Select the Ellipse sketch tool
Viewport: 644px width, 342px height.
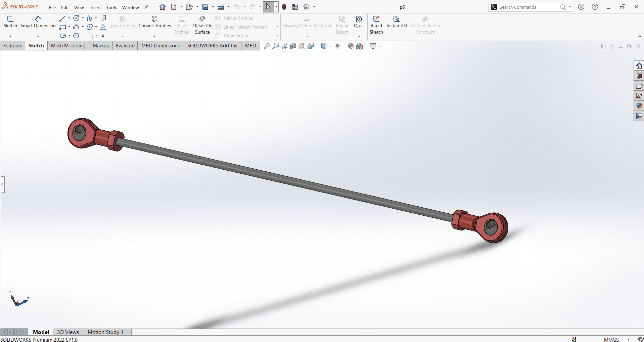(x=90, y=27)
